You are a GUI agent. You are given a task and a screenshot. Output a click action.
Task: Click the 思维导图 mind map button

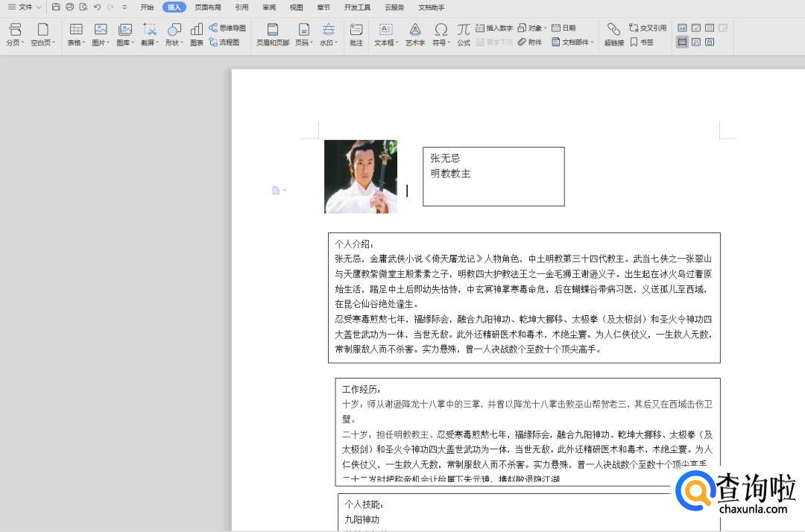pyautogui.click(x=227, y=28)
